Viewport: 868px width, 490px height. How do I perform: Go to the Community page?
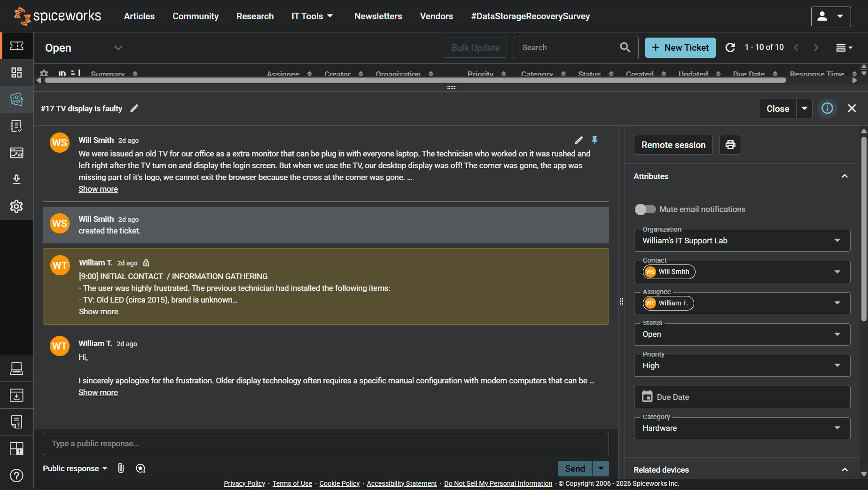coord(195,16)
